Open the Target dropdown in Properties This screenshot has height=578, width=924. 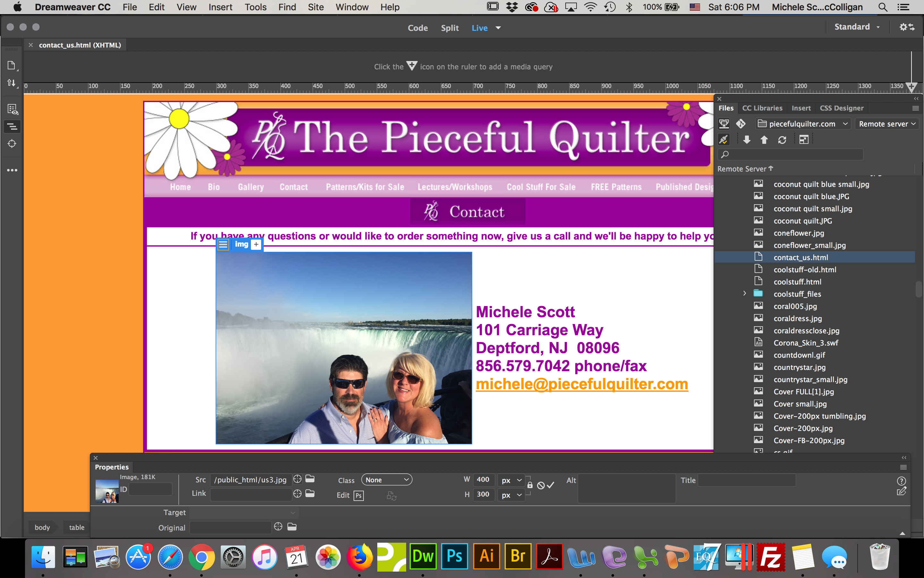(x=244, y=512)
